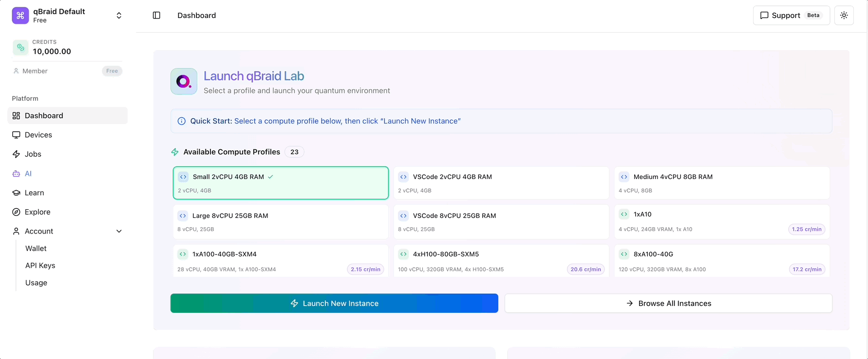Viewport: 868px width, 359px height.
Task: Click code icon on Medium 4vCPU card
Action: [x=624, y=177]
